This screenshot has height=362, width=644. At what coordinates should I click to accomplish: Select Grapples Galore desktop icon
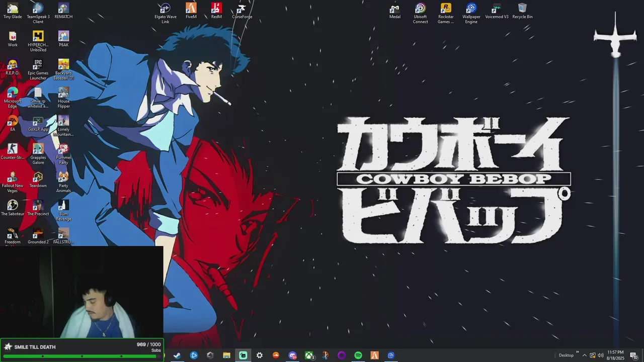(38, 154)
